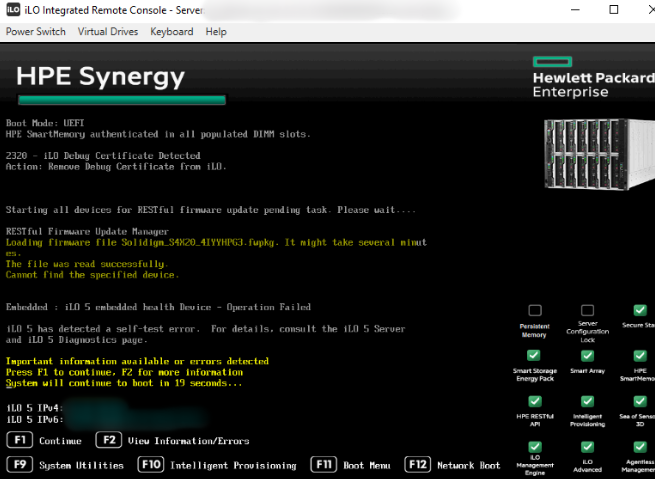Click the Server Configuration Lock status checkbox
The width and height of the screenshot is (655, 479).
[x=587, y=310]
